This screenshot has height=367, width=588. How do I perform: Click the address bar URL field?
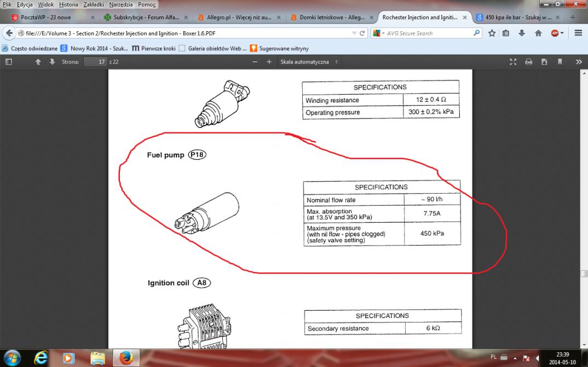187,33
